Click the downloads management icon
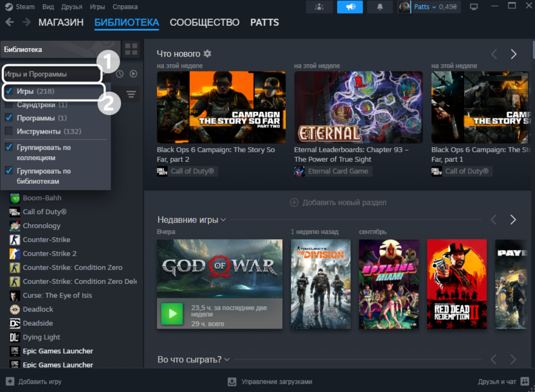Viewport: 535px width, 392px height. 232,382
